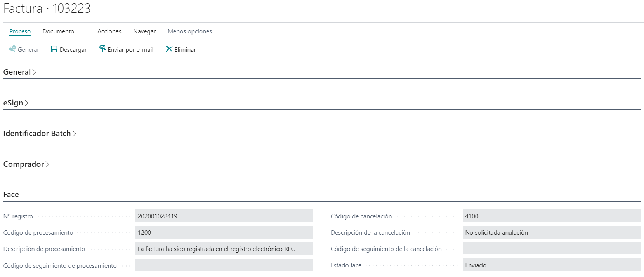Image resolution: width=644 pixels, height=277 pixels.
Task: Switch to the Documento tab
Action: pyautogui.click(x=58, y=31)
